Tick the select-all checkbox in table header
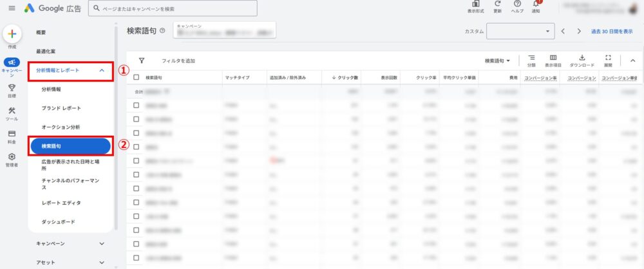Viewport: 644px width, 269px height. point(137,77)
